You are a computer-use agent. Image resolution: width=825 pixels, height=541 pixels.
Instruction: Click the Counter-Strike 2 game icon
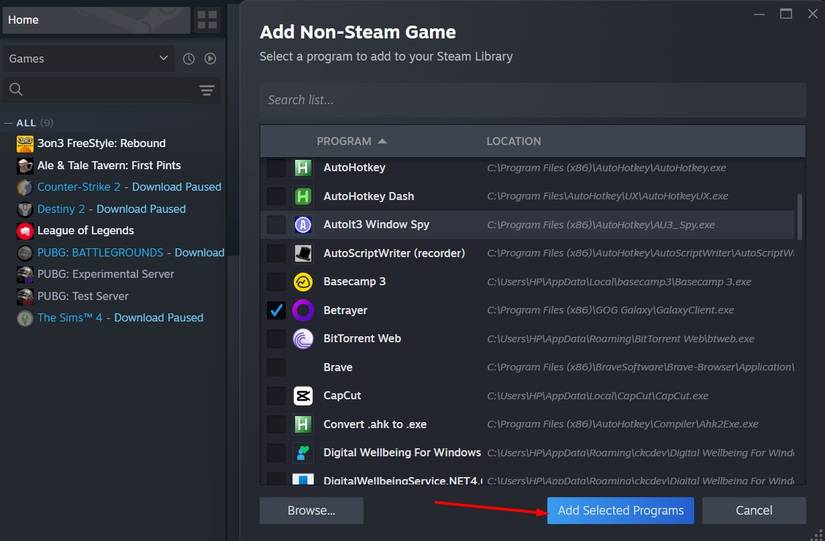tap(25, 187)
